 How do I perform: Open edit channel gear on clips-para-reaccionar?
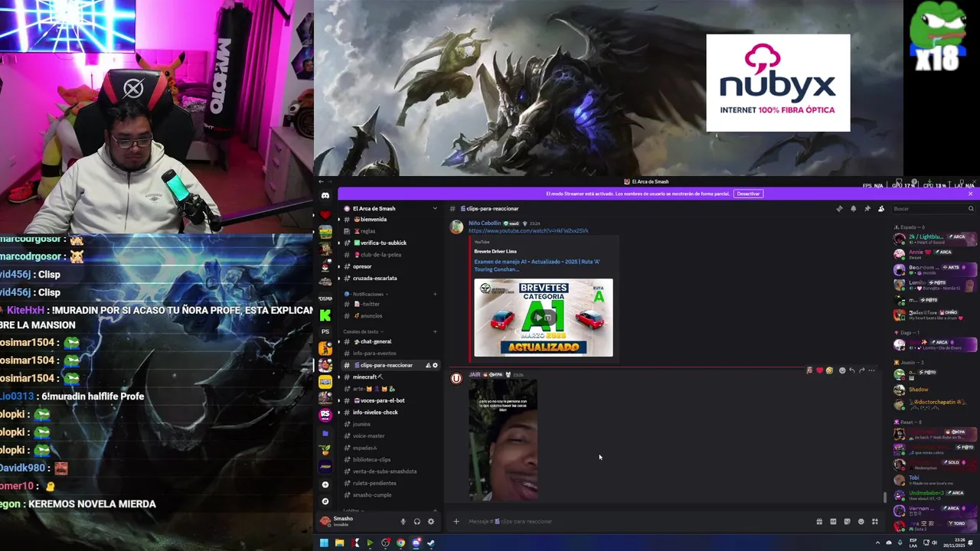point(436,365)
